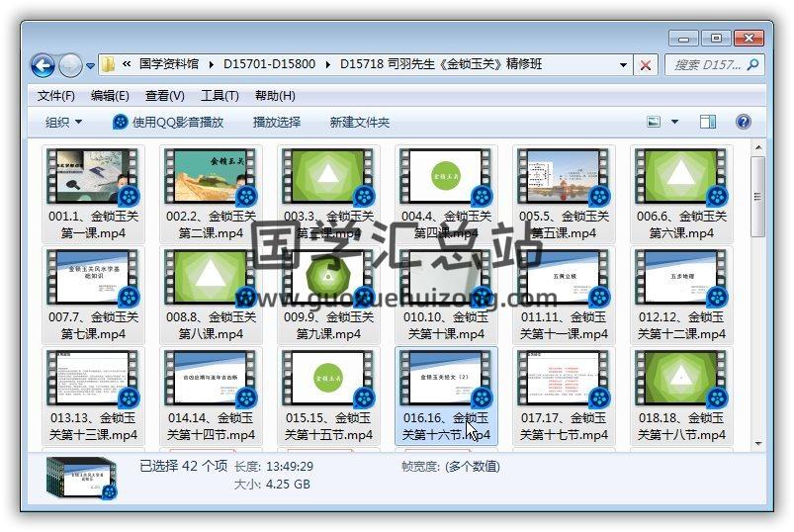Expand the arrow after D15701-D15800 breadcrumb
Image resolution: width=794 pixels, height=532 pixels.
click(328, 65)
